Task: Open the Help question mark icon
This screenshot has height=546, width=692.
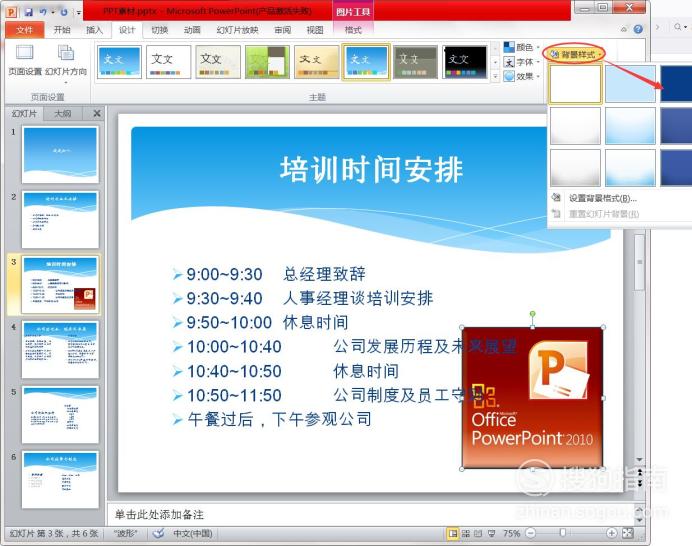Action: (x=638, y=30)
